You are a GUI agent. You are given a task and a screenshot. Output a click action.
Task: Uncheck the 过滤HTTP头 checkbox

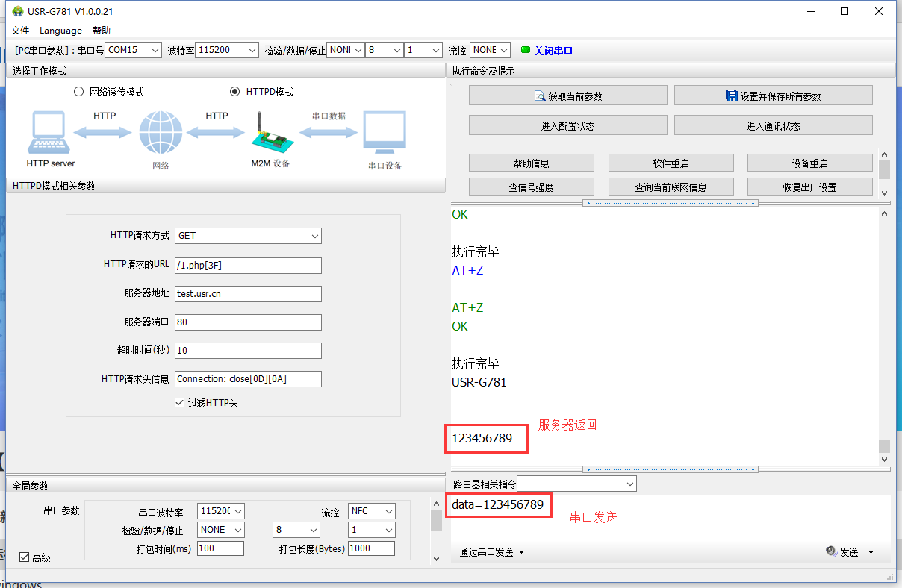click(x=179, y=403)
